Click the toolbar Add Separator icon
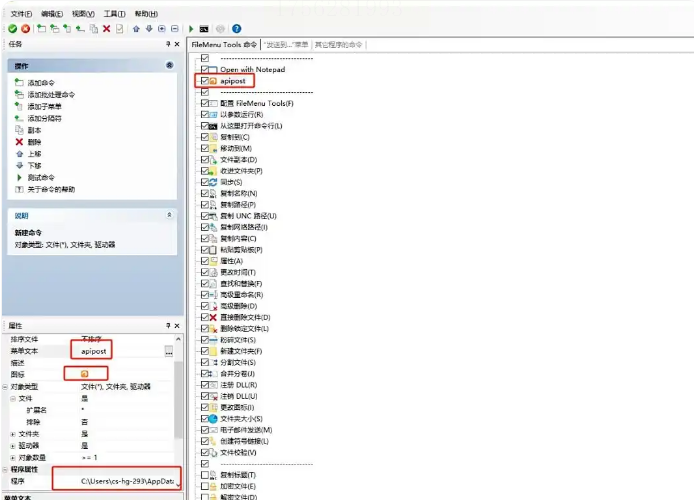The image size is (694, 500). (80, 29)
